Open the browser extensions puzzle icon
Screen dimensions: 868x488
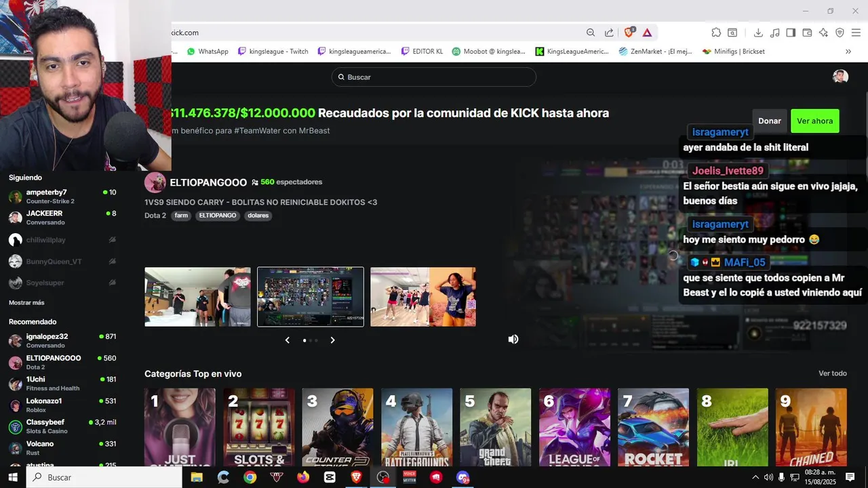pos(716,33)
